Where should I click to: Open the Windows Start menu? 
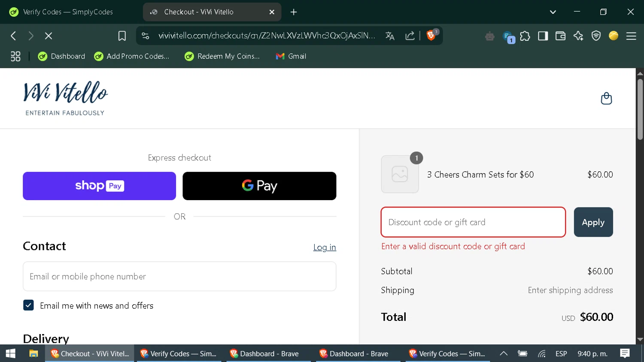click(11, 353)
